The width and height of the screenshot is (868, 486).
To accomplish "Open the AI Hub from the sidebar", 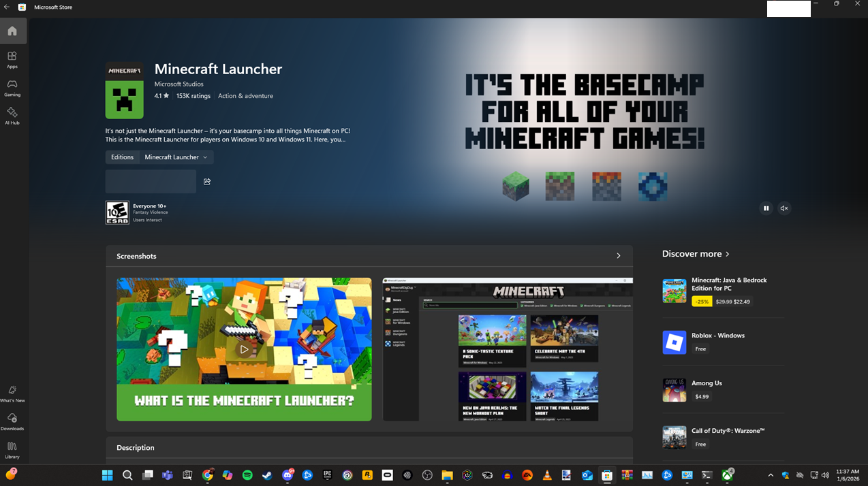I will point(12,117).
